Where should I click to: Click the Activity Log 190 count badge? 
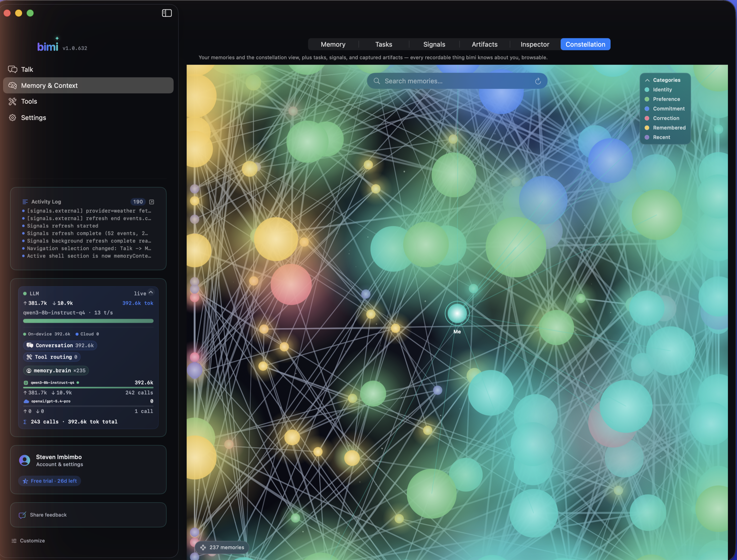(138, 202)
